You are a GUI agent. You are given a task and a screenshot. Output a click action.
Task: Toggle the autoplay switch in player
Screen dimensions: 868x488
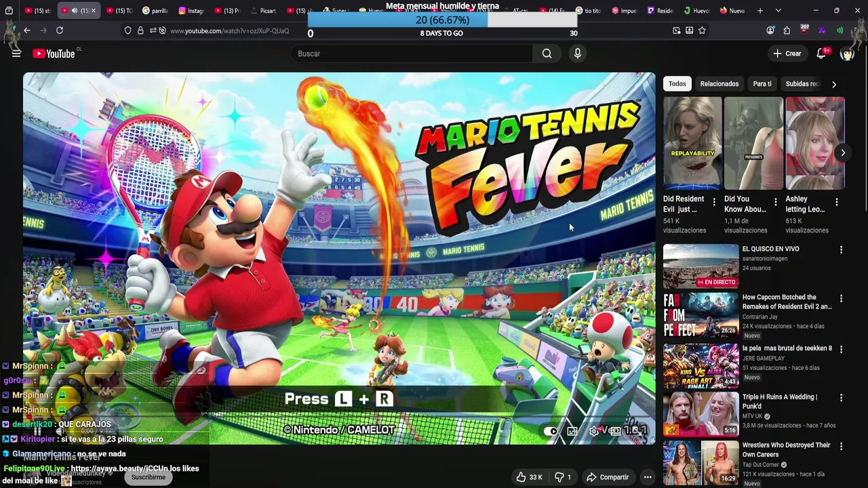[551, 430]
